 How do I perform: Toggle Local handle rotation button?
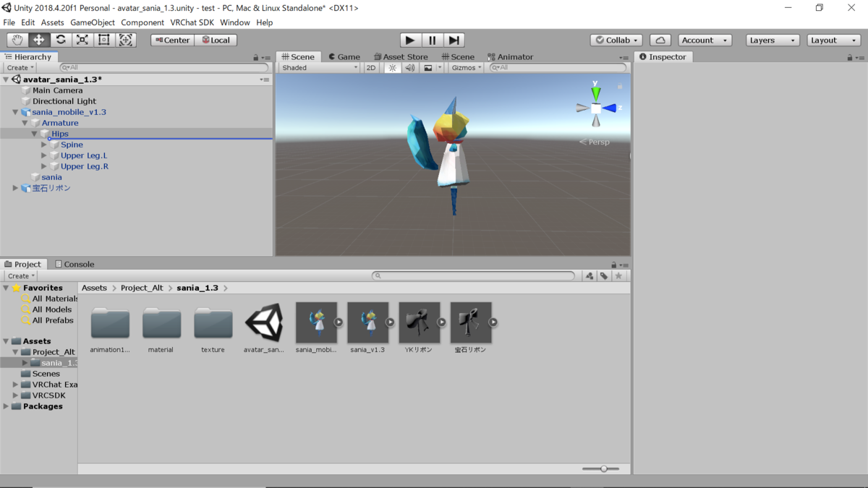point(216,40)
